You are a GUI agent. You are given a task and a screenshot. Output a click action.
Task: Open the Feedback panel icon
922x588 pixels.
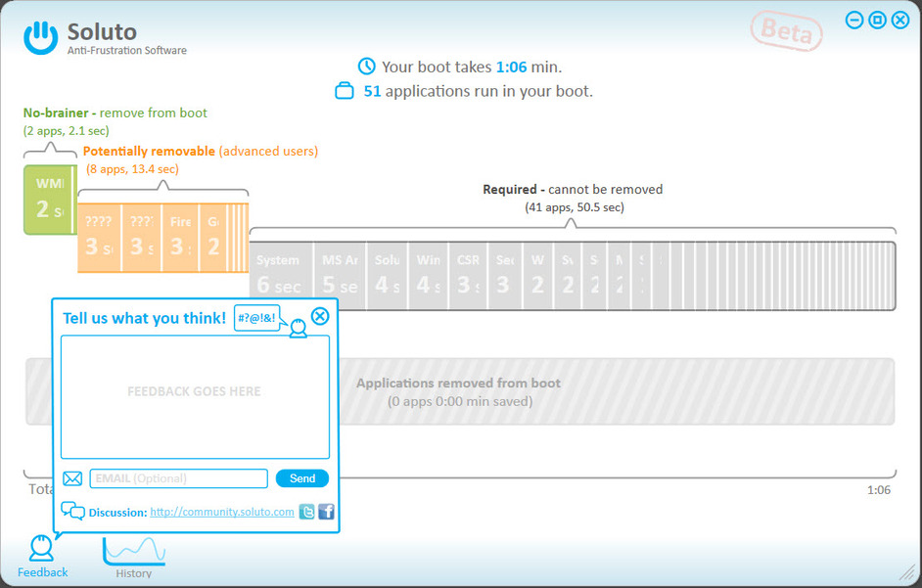coord(41,549)
